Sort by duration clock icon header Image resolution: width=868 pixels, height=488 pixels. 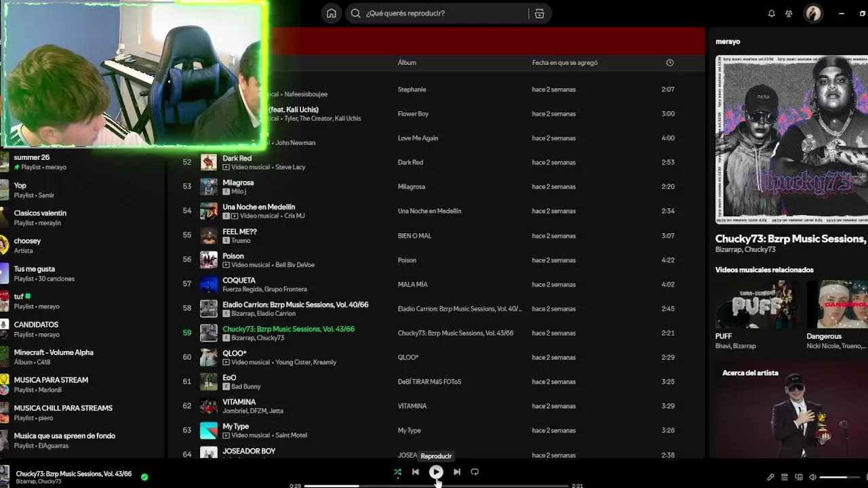pyautogui.click(x=669, y=62)
